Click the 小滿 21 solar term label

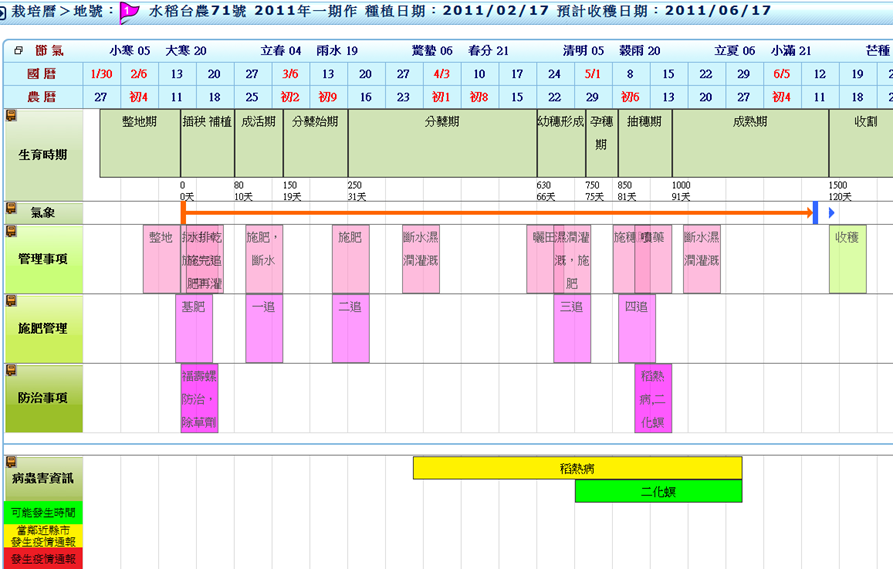(791, 51)
